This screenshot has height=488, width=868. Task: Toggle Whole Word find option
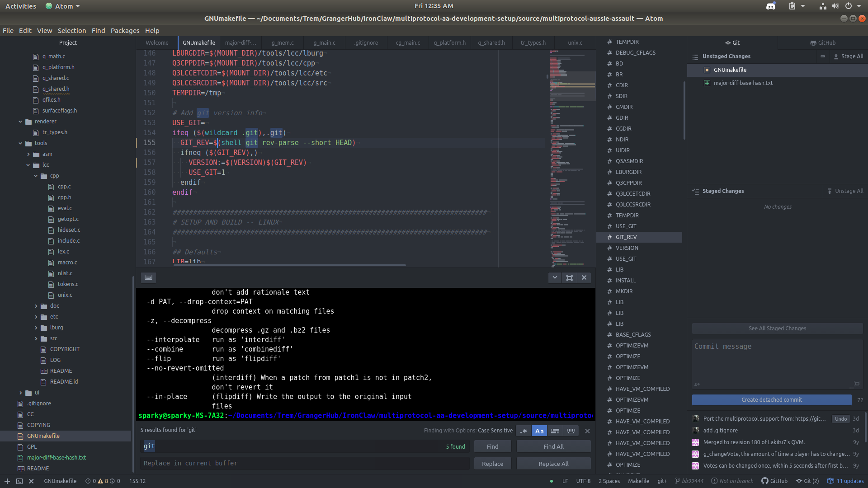pos(571,431)
